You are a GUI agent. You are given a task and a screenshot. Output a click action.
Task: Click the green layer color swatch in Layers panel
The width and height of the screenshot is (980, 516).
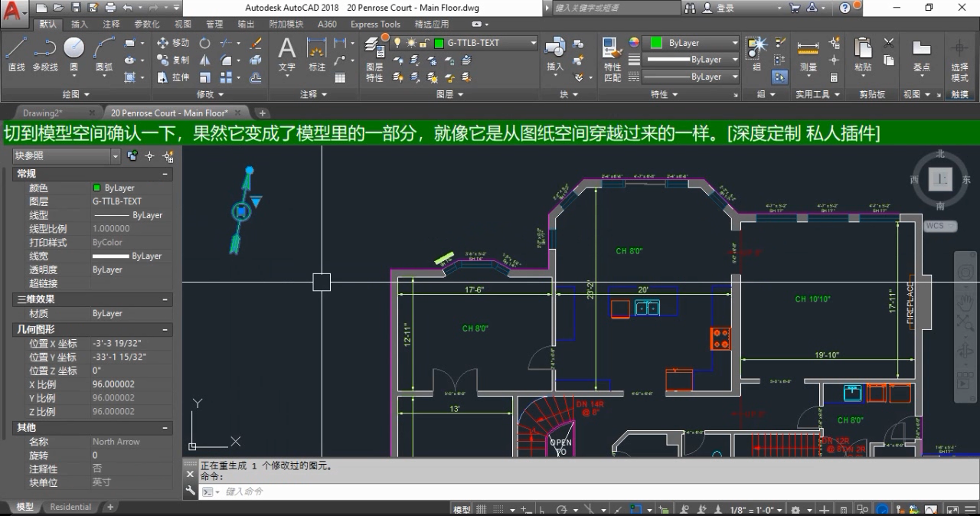coord(440,43)
